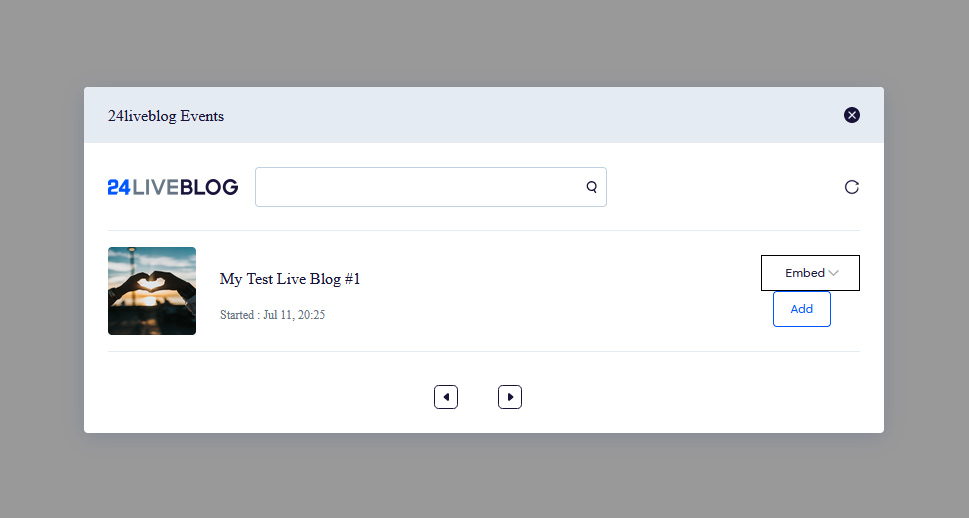The image size is (969, 518).
Task: Click the BLOG part of the logo
Action: [209, 187]
